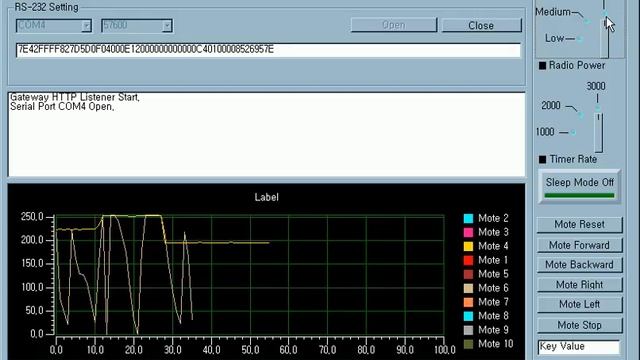Viewport: 640px width, 360px height.
Task: Close the serial port connection
Action: 481,25
